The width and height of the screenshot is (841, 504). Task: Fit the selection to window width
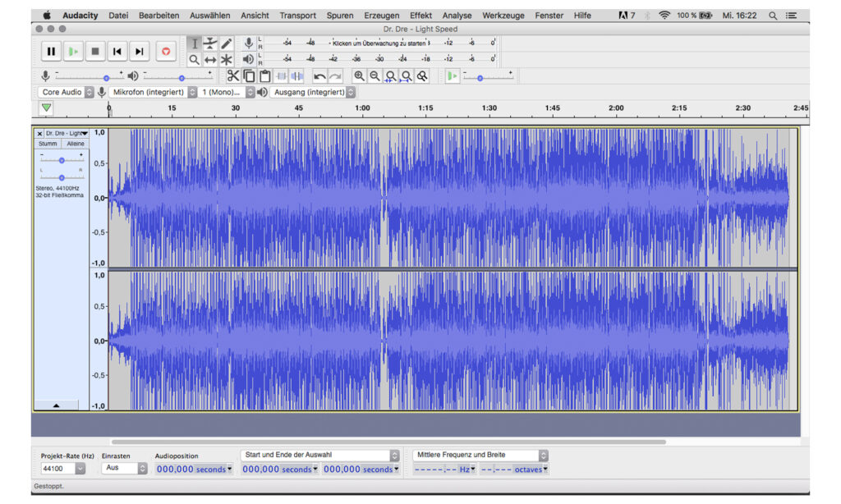[x=390, y=76]
